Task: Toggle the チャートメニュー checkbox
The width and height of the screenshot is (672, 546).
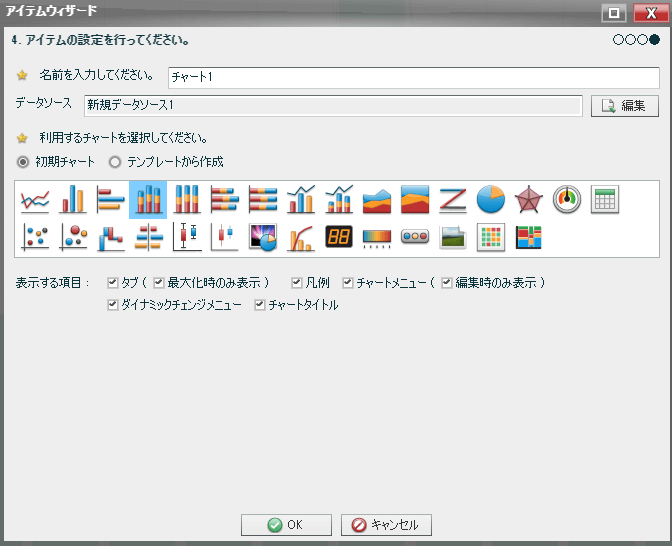Action: point(348,282)
